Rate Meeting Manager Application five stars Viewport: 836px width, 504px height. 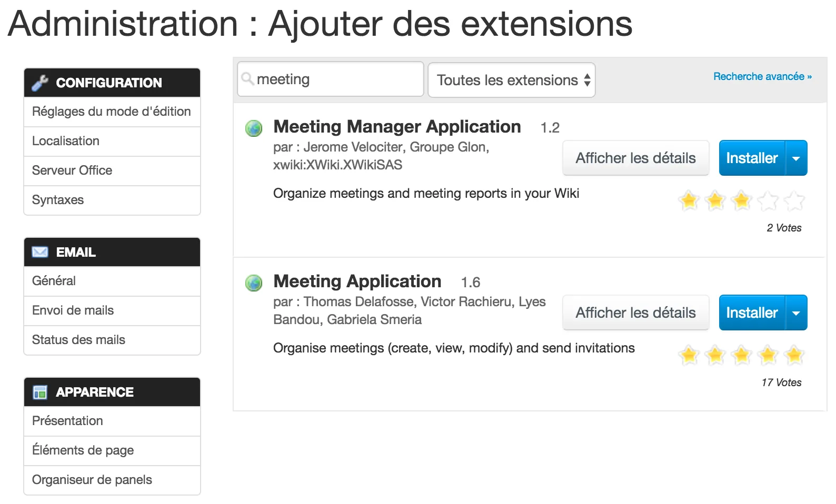coord(794,200)
